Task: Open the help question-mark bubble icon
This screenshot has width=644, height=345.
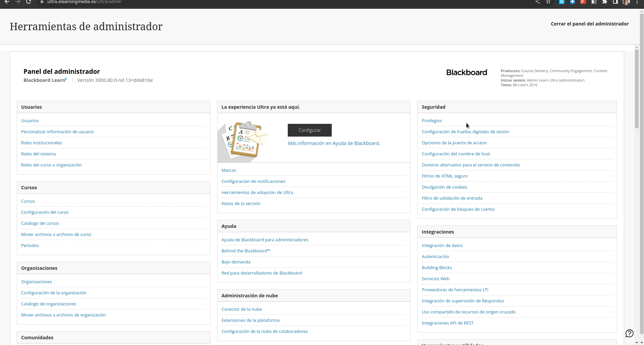Action: 630,333
